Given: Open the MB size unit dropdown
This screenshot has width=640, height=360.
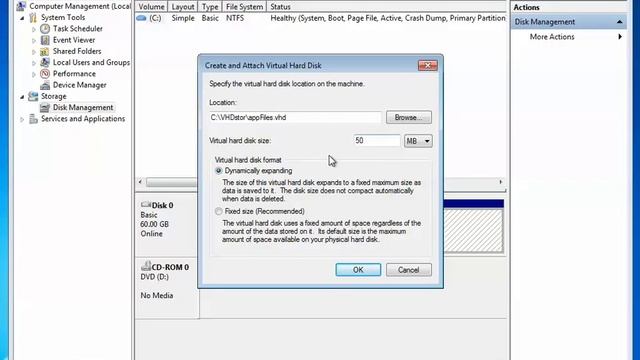Looking at the screenshot, I should click(418, 141).
